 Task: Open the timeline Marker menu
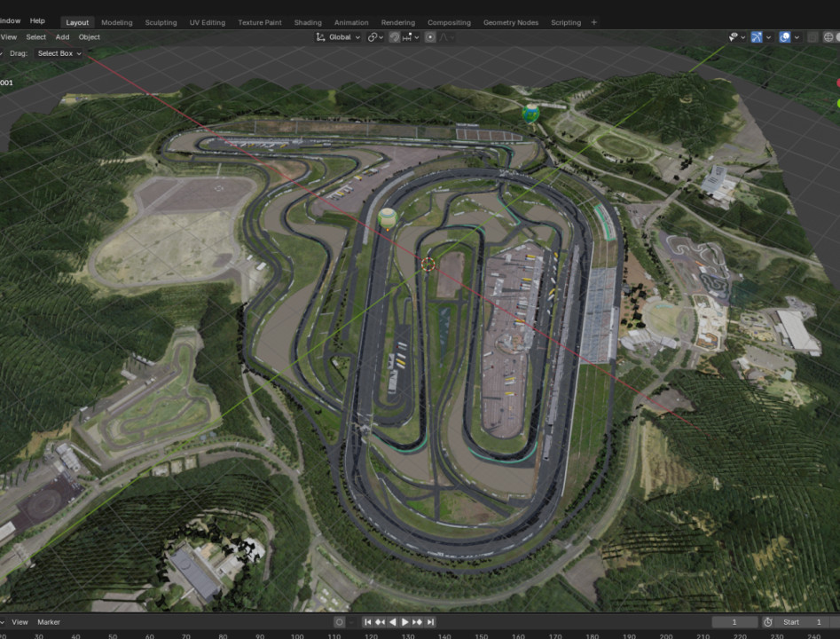pos(49,622)
